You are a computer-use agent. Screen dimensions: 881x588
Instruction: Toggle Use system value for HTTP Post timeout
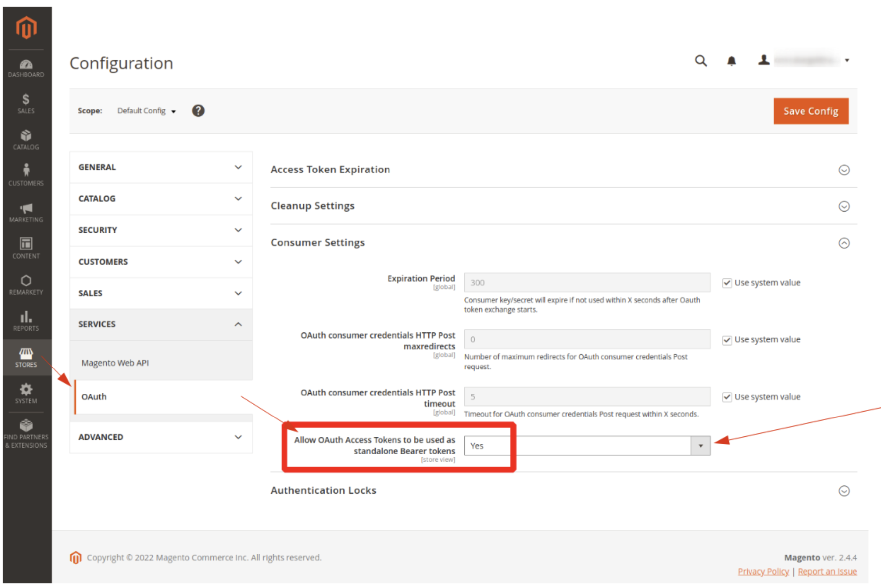(x=727, y=397)
